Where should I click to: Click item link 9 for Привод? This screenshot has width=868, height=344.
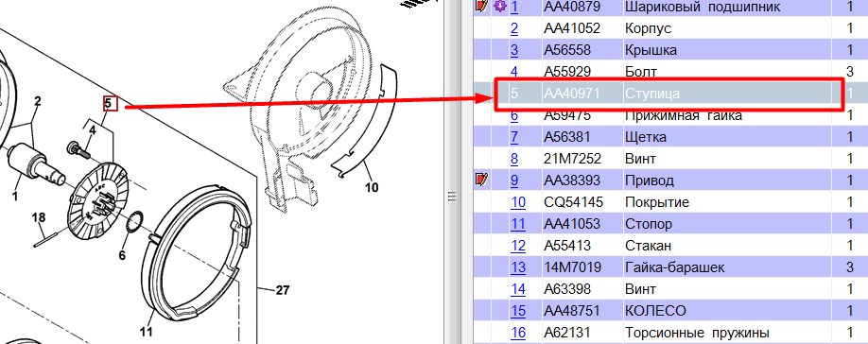click(x=514, y=181)
